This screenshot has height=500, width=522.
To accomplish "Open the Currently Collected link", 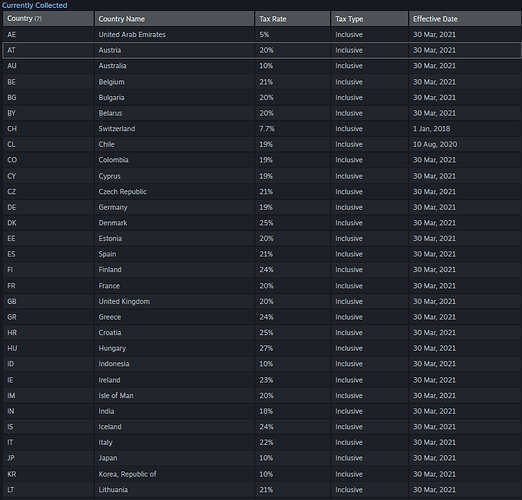I will pos(34,5).
